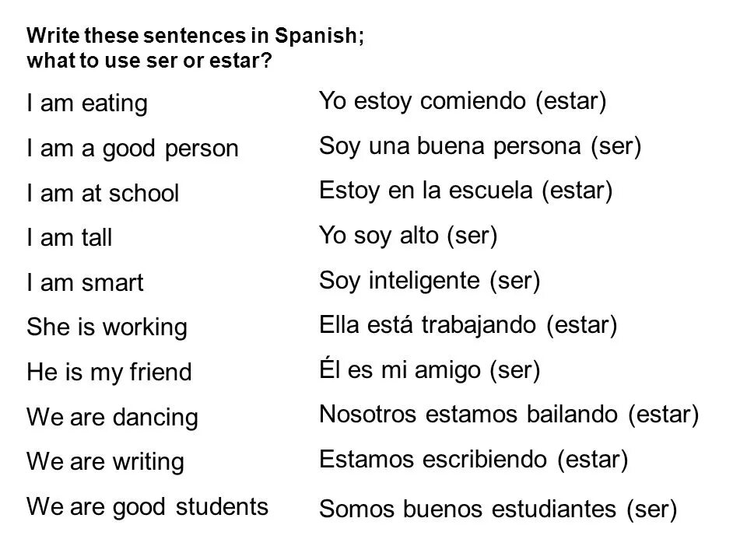Select the phrase 'We are writing'
This screenshot has width=747, height=560.
pos(106,462)
